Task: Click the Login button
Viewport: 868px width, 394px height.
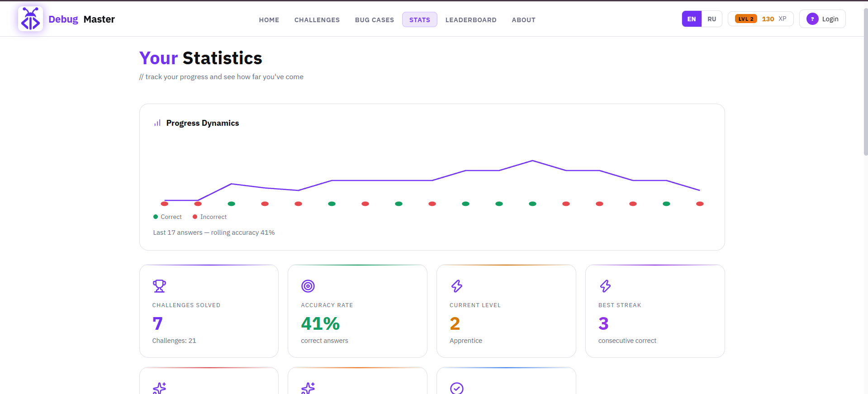Action: [x=822, y=19]
